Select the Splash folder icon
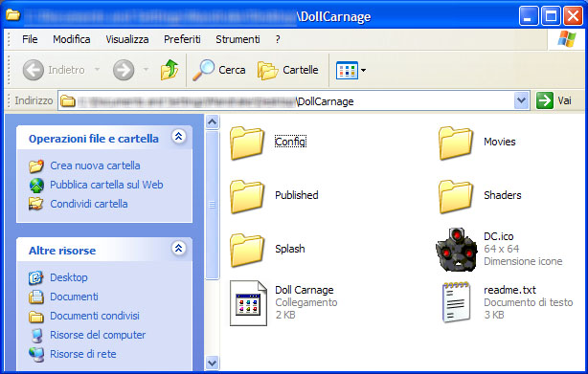The image size is (588, 374). pyautogui.click(x=247, y=250)
